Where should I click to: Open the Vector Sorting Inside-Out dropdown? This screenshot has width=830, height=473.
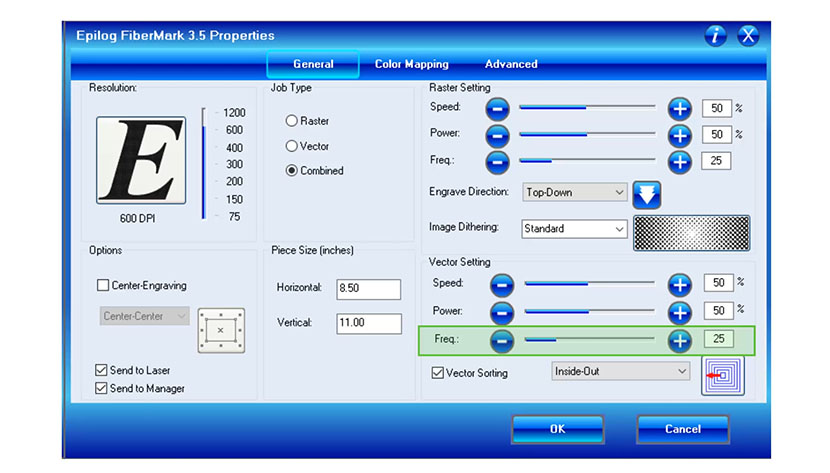(621, 371)
